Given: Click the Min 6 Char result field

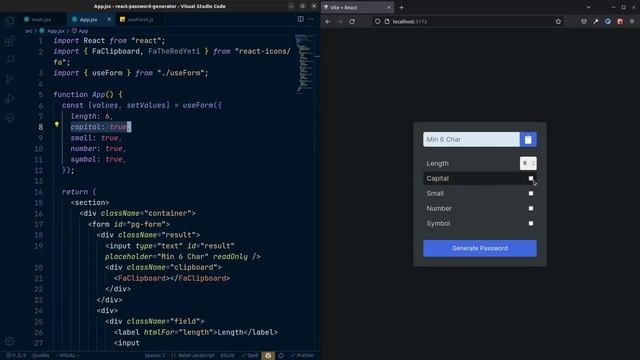Looking at the screenshot, I should (x=471, y=140).
